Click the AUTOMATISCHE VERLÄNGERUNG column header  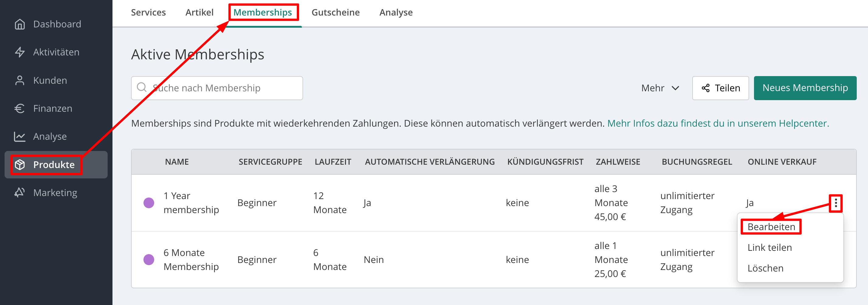tap(430, 162)
